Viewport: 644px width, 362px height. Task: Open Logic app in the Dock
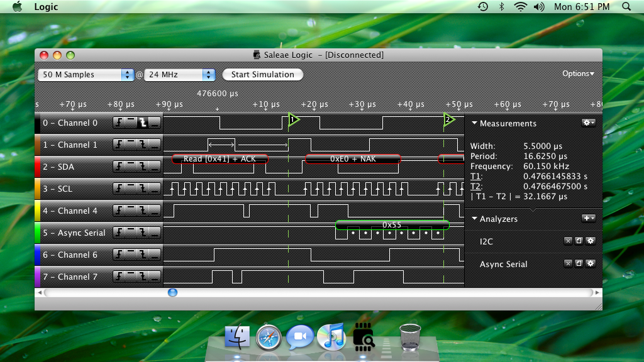tap(364, 337)
